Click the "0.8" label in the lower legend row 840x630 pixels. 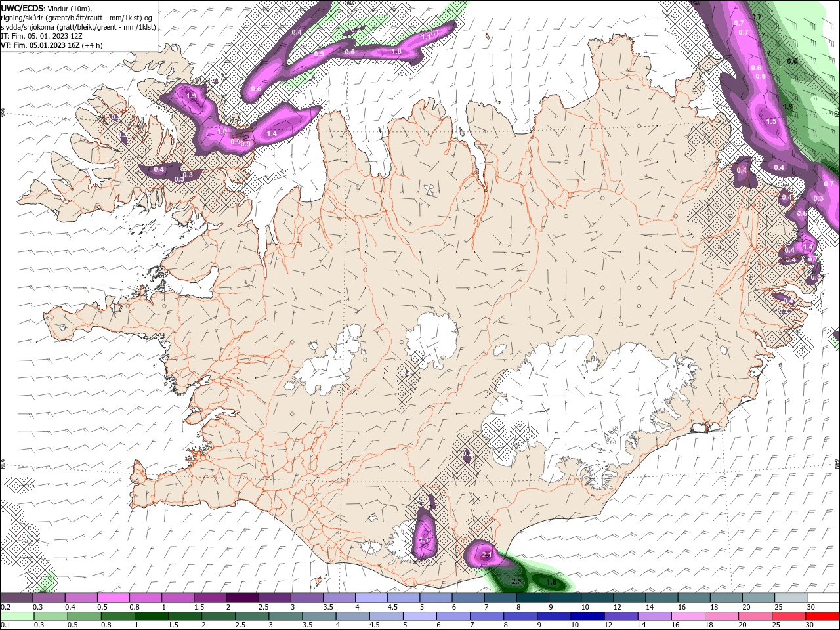tap(106, 625)
